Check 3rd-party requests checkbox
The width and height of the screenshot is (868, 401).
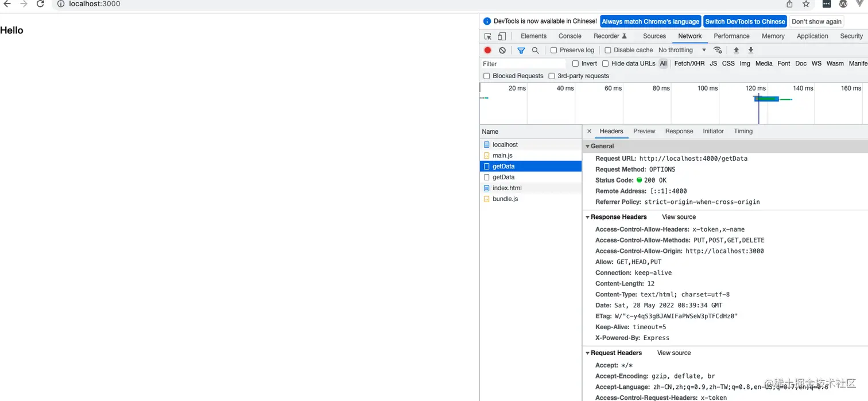(552, 76)
